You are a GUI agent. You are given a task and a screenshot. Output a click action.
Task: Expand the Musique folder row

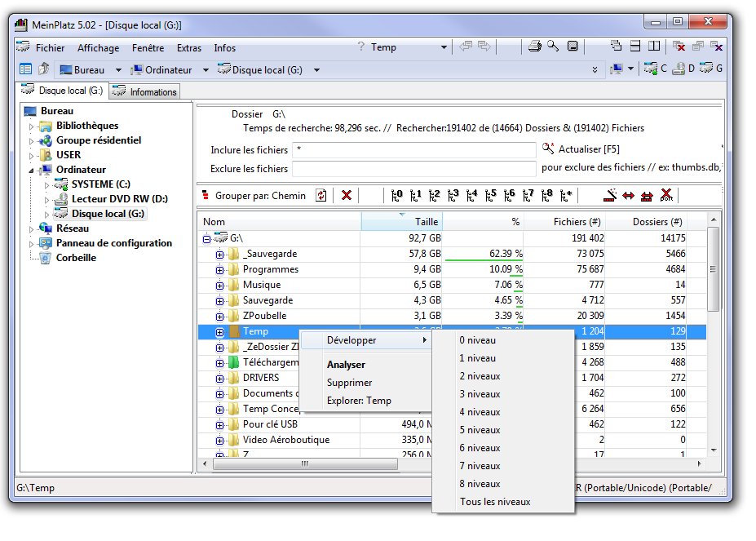pos(220,286)
